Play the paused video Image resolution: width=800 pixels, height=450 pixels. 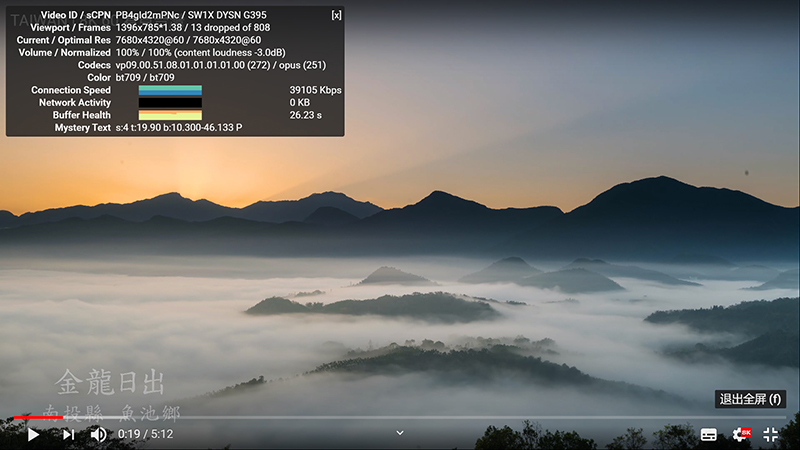(x=33, y=434)
